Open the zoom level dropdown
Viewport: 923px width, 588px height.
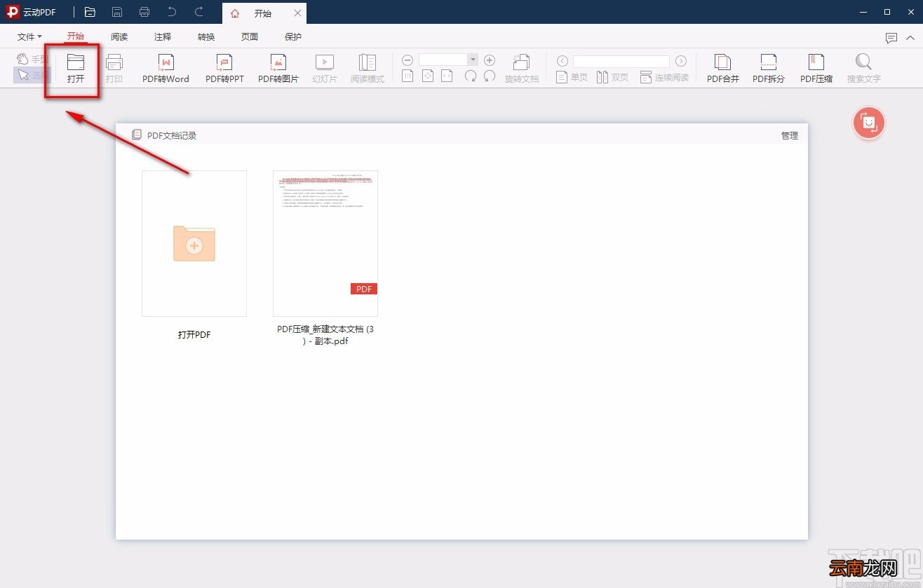pos(473,60)
